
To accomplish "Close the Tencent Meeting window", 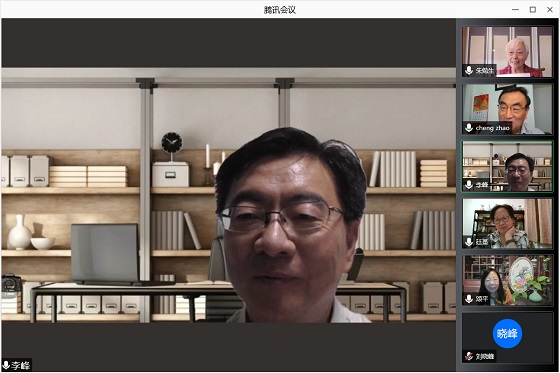I will click(550, 10).
